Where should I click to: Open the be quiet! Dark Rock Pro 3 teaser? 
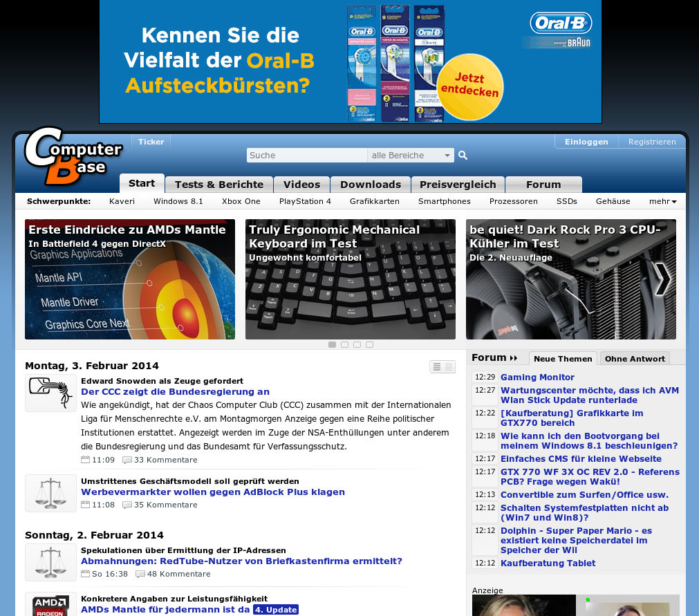pyautogui.click(x=571, y=279)
